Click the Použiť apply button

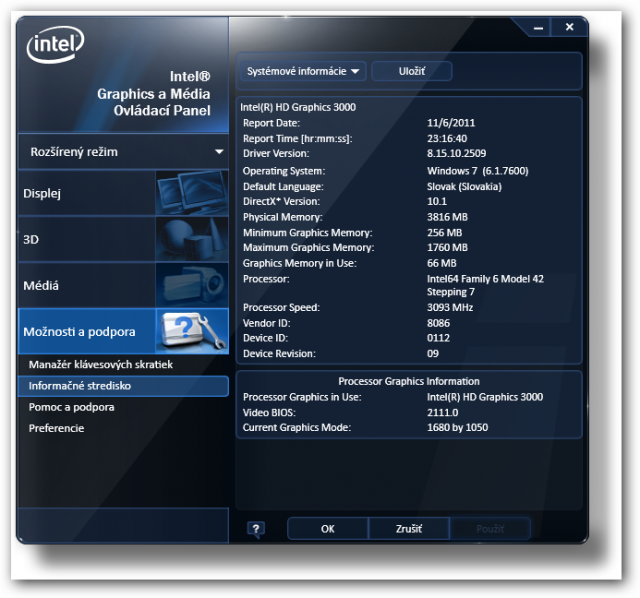click(x=490, y=529)
